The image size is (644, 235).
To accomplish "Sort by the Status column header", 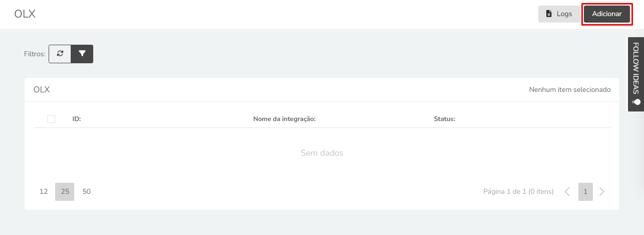I will 445,119.
